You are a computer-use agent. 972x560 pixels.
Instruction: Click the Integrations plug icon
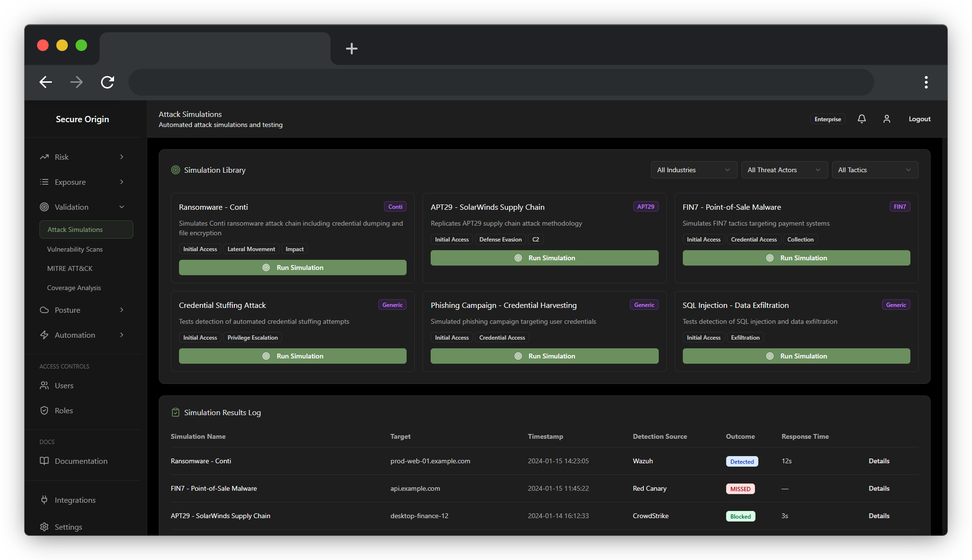pos(44,500)
